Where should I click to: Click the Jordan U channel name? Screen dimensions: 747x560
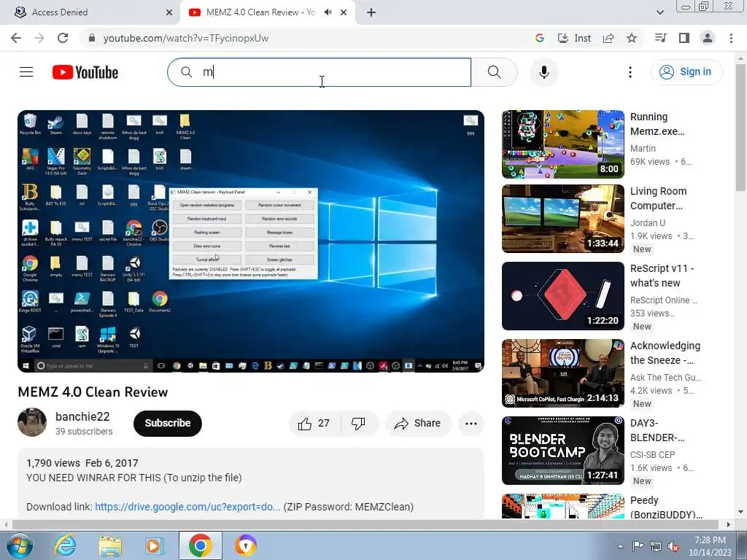coord(648,223)
